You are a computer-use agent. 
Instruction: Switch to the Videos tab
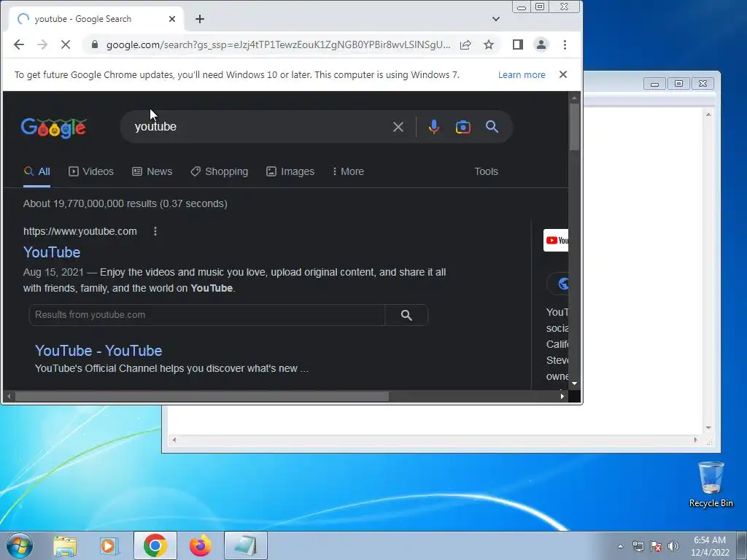coord(91,171)
